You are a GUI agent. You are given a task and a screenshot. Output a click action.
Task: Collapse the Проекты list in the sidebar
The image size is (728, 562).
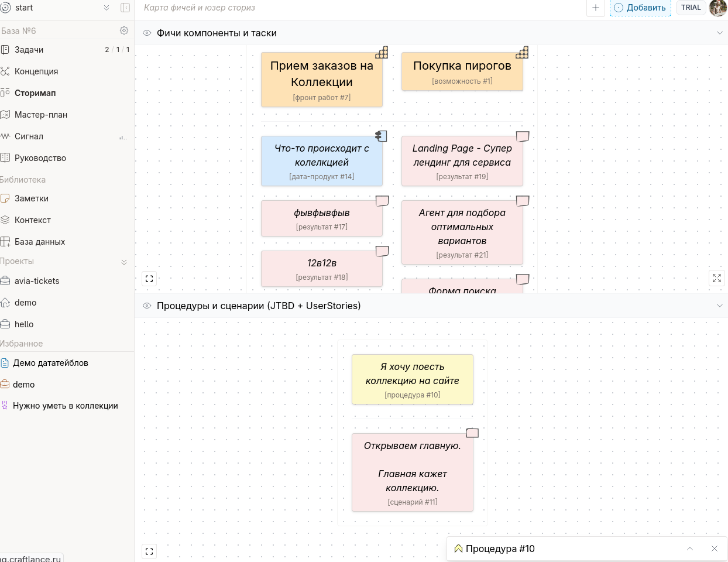click(124, 262)
